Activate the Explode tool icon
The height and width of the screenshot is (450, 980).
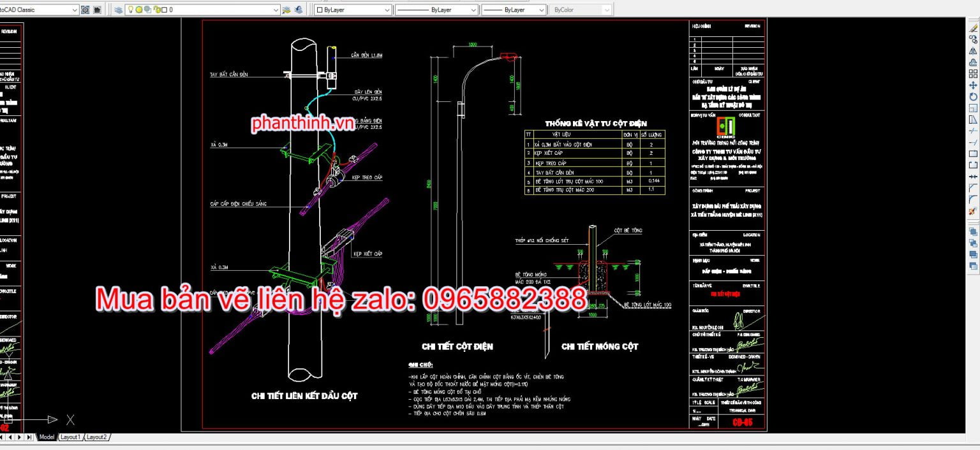(x=973, y=211)
